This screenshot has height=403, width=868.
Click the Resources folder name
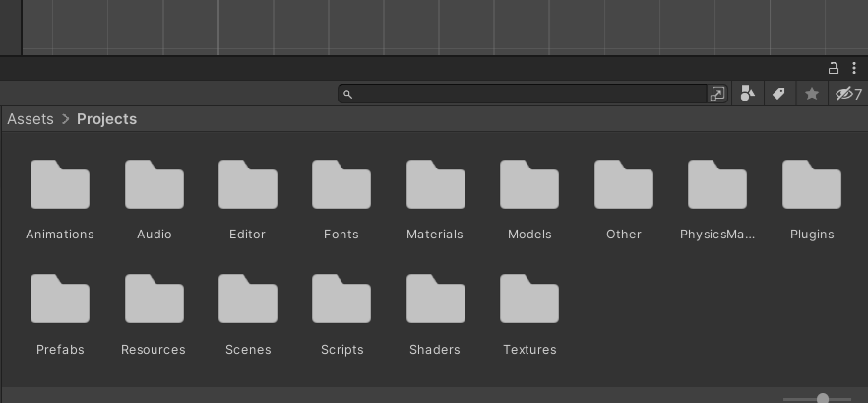coord(154,350)
